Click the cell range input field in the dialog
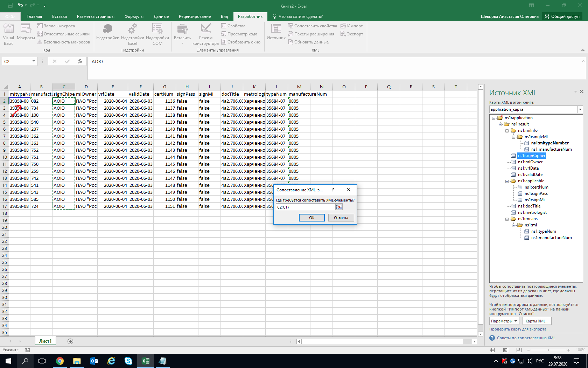This screenshot has width=588, height=368. (x=305, y=207)
